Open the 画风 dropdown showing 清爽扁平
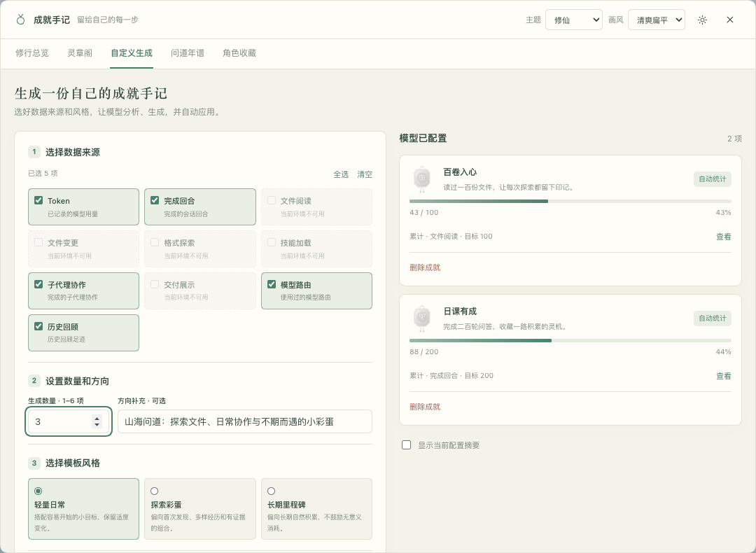Screen dimensions: 756x553 tap(656, 20)
